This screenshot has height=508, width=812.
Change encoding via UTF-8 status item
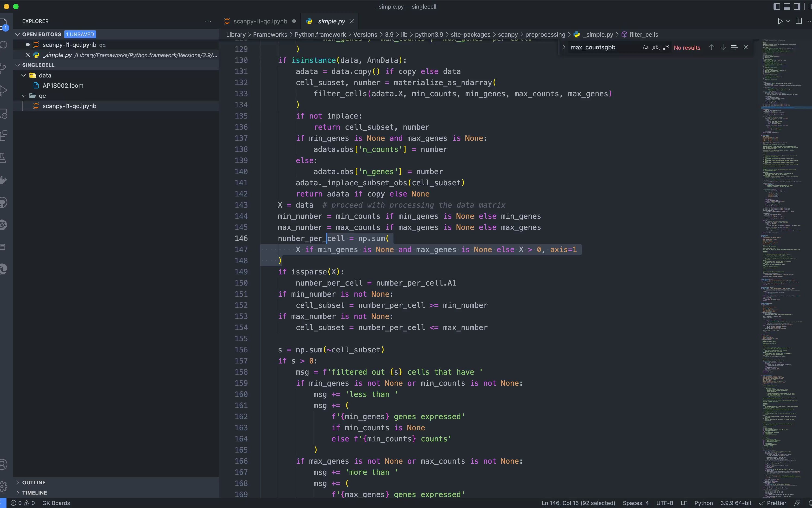(664, 503)
